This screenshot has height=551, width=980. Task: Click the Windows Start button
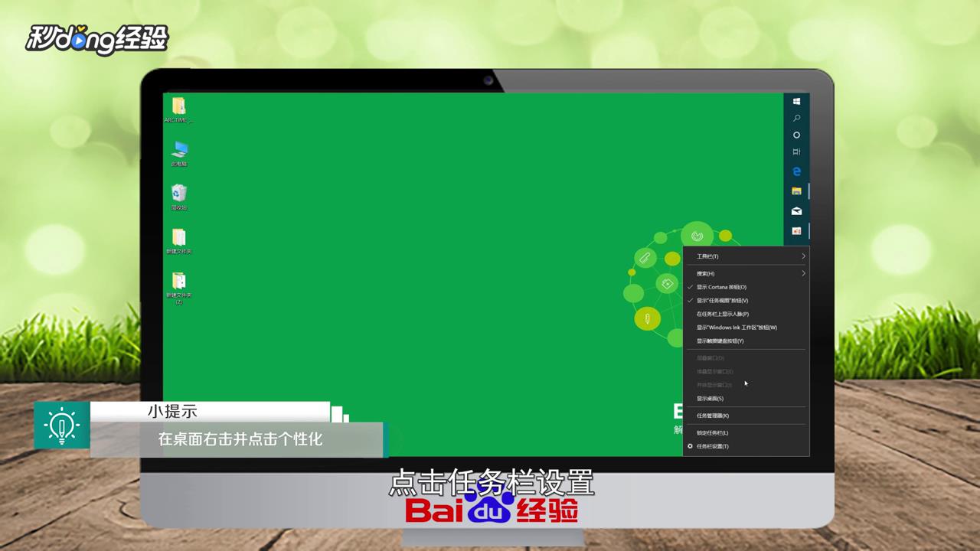(x=796, y=100)
